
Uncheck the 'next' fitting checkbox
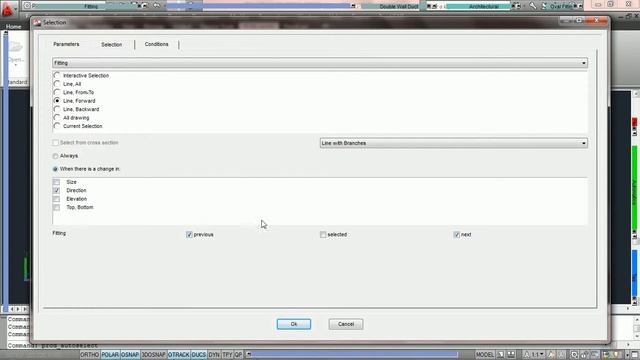tap(457, 235)
